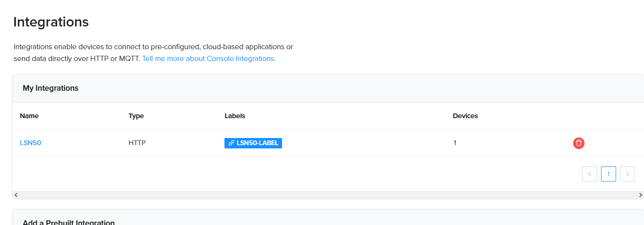Click the horizontal scrollbar's right arrow
This screenshot has height=225, width=644.
(641, 195)
